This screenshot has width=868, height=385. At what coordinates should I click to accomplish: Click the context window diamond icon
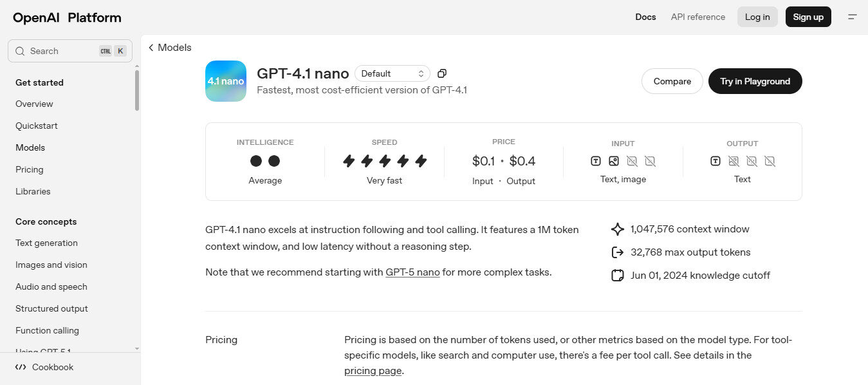tap(617, 229)
